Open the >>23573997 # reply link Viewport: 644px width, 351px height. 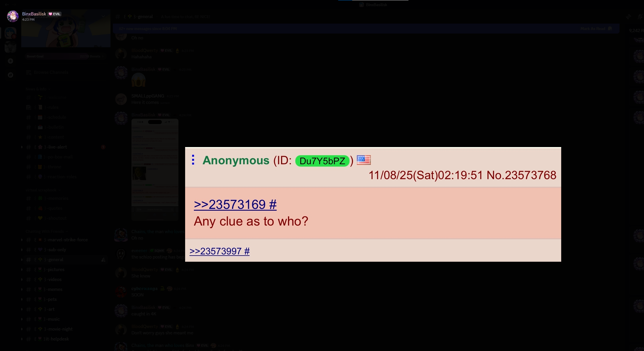(x=220, y=251)
